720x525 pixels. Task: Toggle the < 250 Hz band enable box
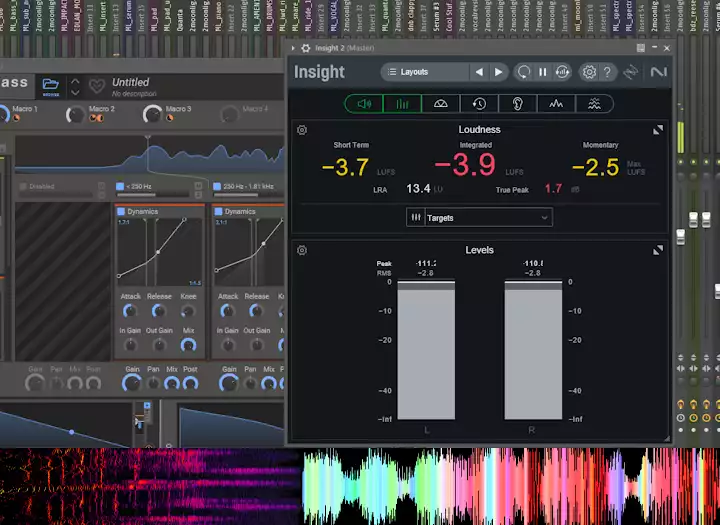[x=120, y=186]
